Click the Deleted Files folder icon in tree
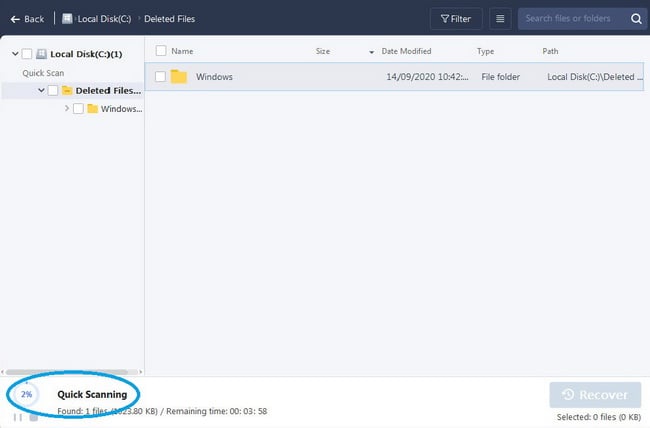 pos(67,90)
